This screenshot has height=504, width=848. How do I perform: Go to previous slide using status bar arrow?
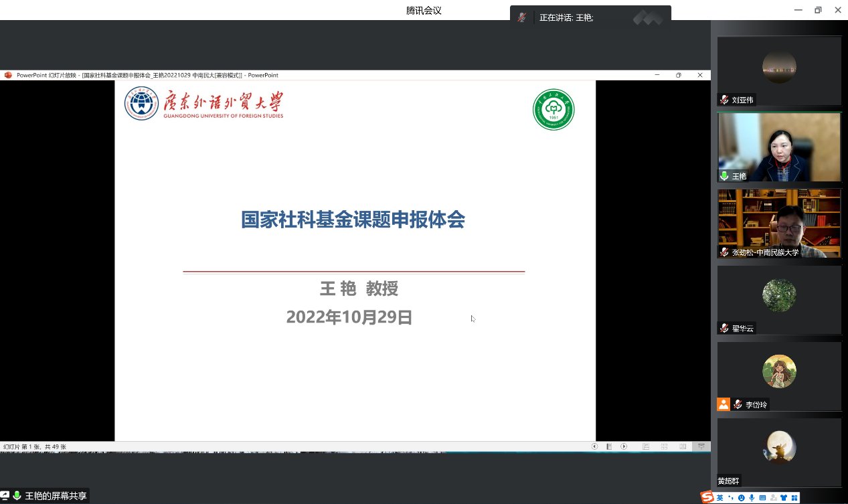594,446
